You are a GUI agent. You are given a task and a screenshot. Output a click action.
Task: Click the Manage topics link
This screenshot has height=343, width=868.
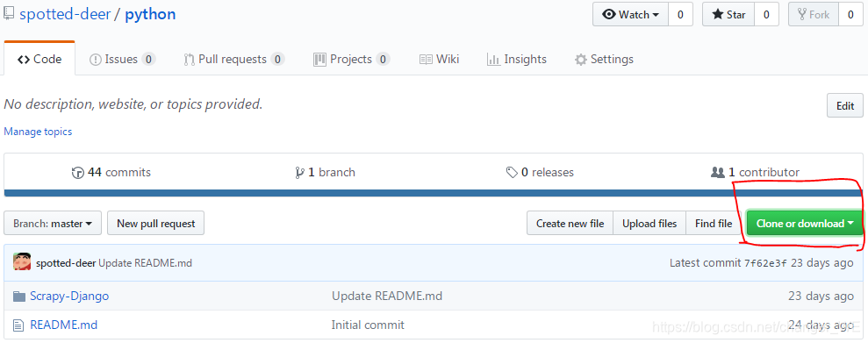[38, 132]
